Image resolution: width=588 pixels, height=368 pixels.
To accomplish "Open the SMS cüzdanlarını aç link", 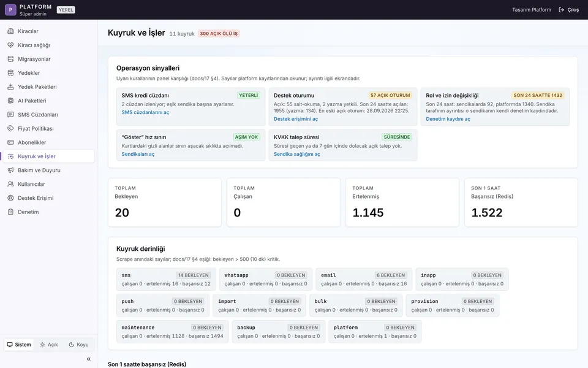I will [x=145, y=112].
